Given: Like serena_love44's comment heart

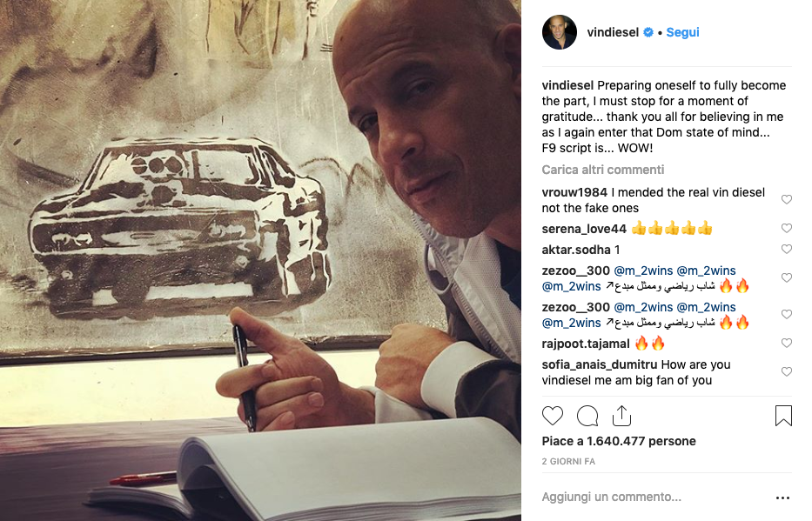Looking at the screenshot, I should (787, 228).
